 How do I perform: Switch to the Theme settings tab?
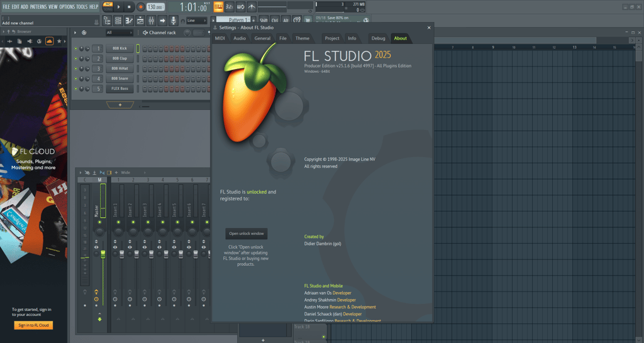(x=303, y=38)
